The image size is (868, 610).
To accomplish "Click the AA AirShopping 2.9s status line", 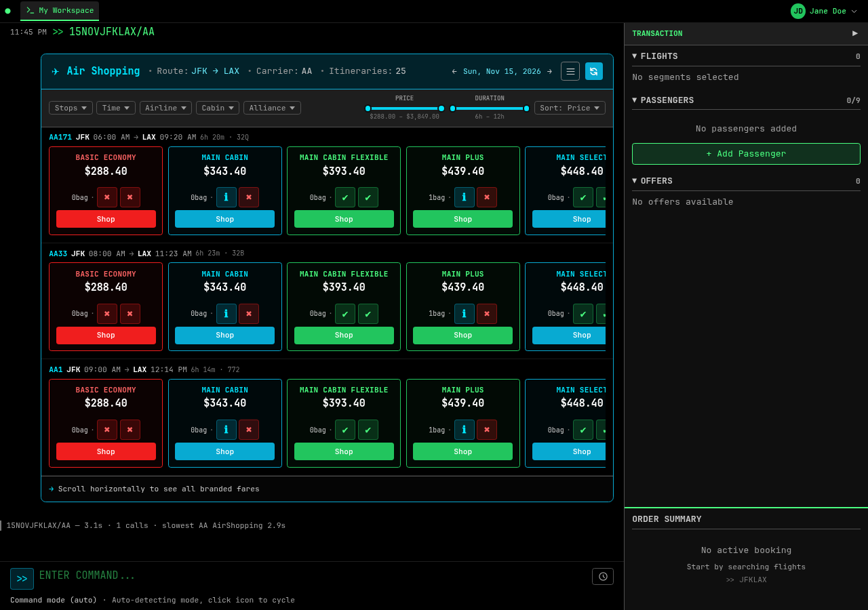I will tap(146, 525).
